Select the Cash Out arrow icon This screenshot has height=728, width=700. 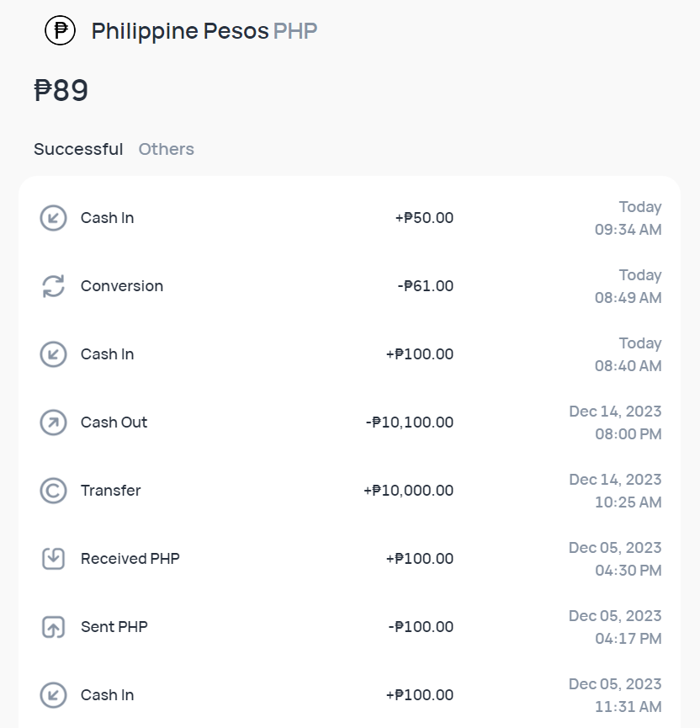click(x=52, y=422)
